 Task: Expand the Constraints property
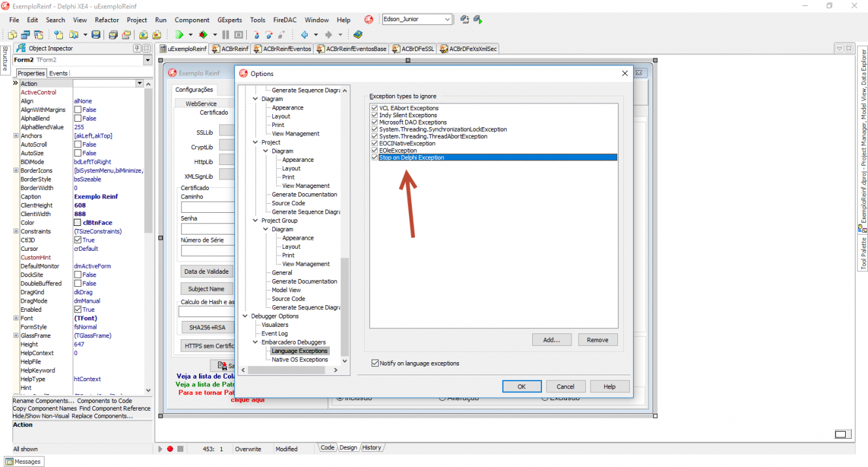tap(15, 231)
